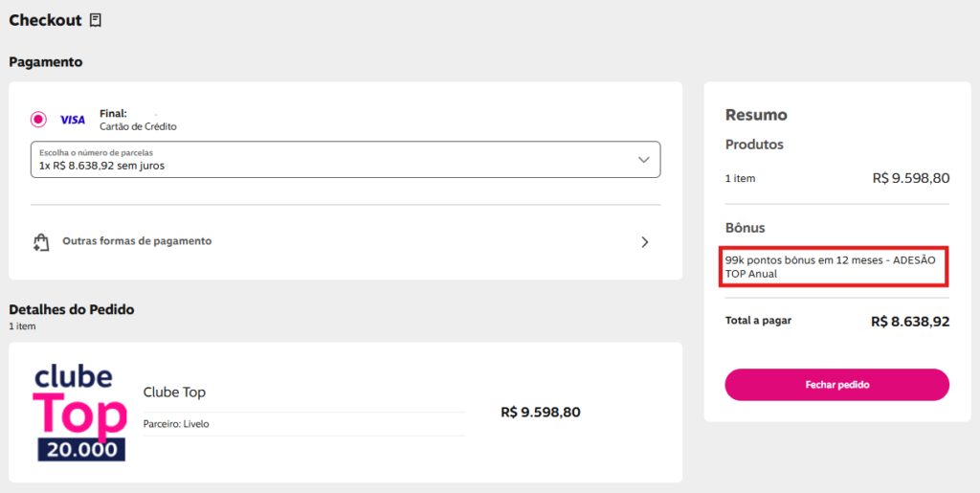Click the Clube Top product name
Image resolution: width=980 pixels, height=493 pixels.
coord(174,392)
